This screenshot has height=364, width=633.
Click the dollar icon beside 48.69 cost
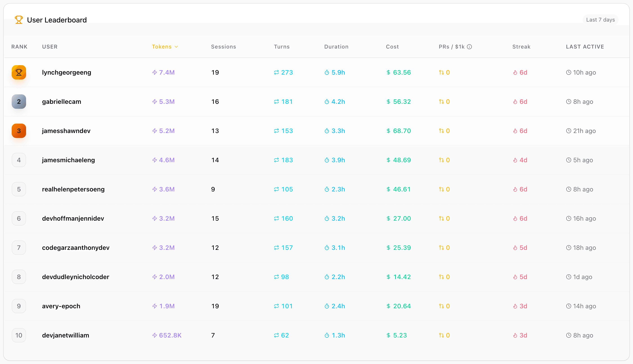point(388,160)
